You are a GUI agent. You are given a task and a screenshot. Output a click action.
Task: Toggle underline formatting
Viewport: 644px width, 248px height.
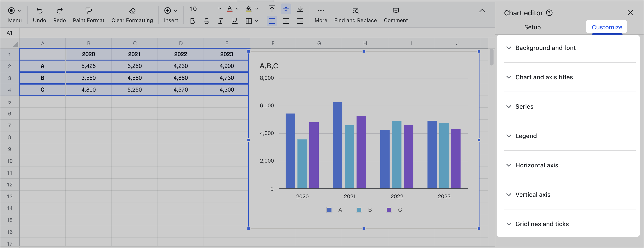coord(234,21)
